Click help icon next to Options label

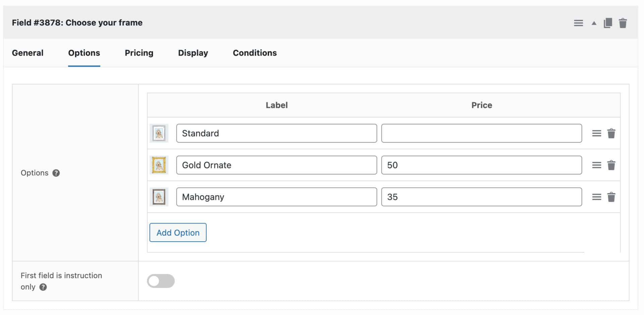(56, 173)
